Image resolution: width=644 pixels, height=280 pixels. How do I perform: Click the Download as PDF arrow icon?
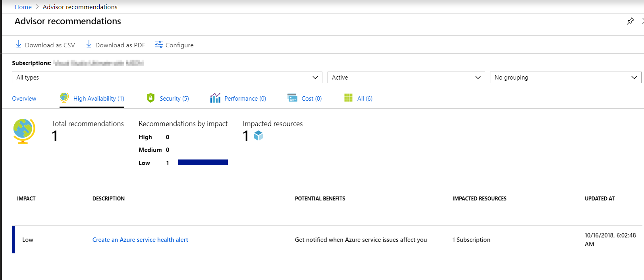coord(89,45)
